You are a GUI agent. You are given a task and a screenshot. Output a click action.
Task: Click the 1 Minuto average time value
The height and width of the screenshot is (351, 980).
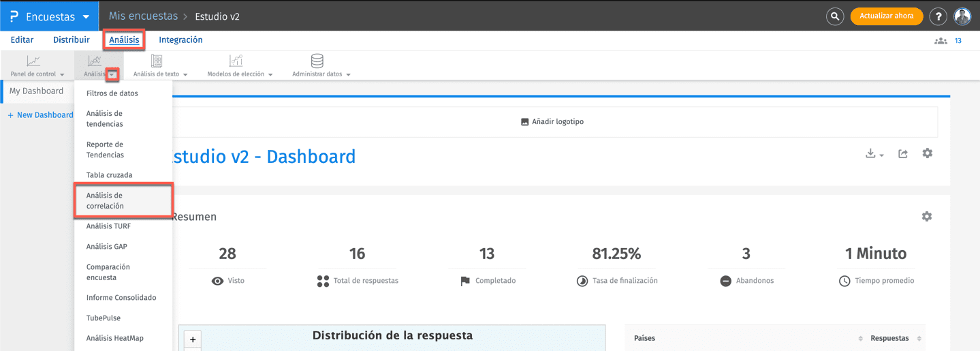[x=875, y=254]
